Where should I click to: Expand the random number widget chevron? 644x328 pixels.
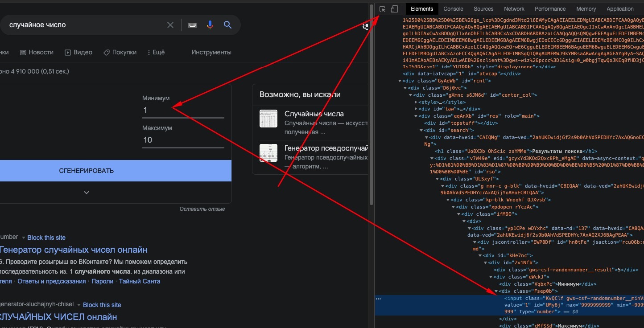pyautogui.click(x=87, y=193)
